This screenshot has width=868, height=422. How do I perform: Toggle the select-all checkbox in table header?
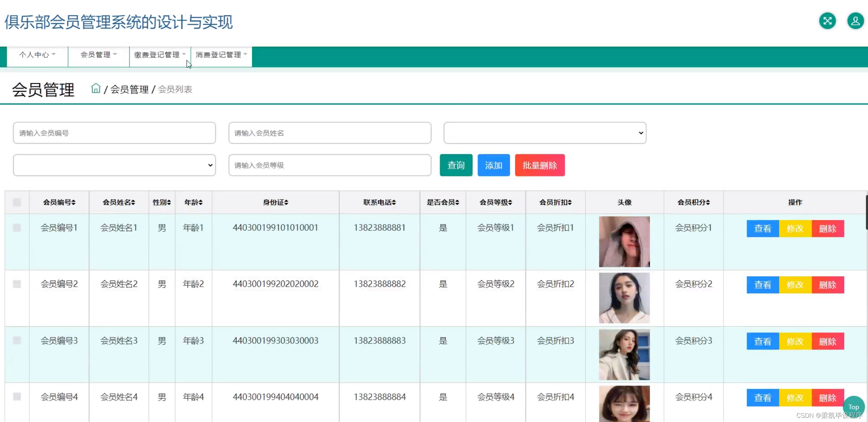pyautogui.click(x=17, y=202)
